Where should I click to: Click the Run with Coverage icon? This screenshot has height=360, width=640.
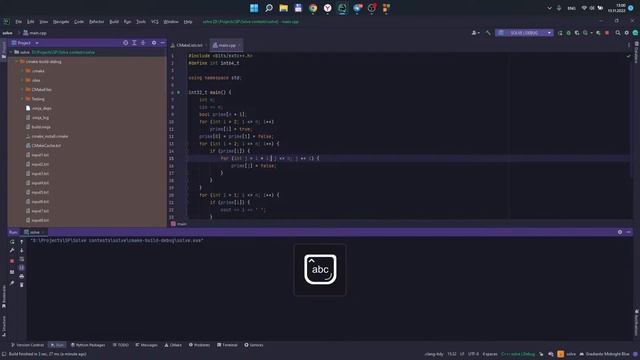pyautogui.click(x=577, y=33)
